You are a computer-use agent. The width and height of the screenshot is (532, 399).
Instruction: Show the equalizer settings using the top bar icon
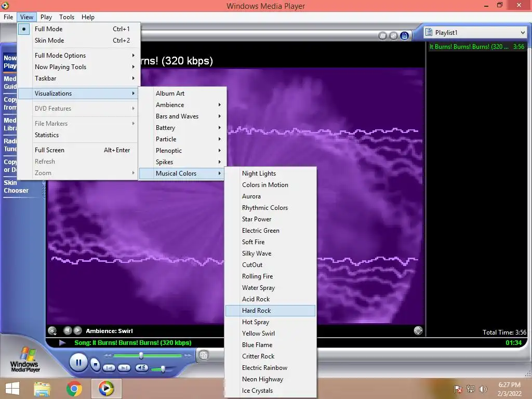click(x=393, y=36)
